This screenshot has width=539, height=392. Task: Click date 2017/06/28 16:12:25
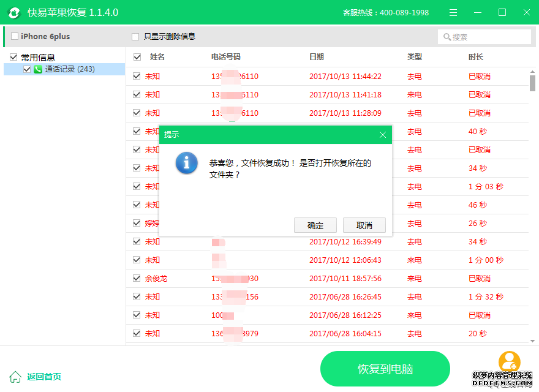pyautogui.click(x=345, y=315)
